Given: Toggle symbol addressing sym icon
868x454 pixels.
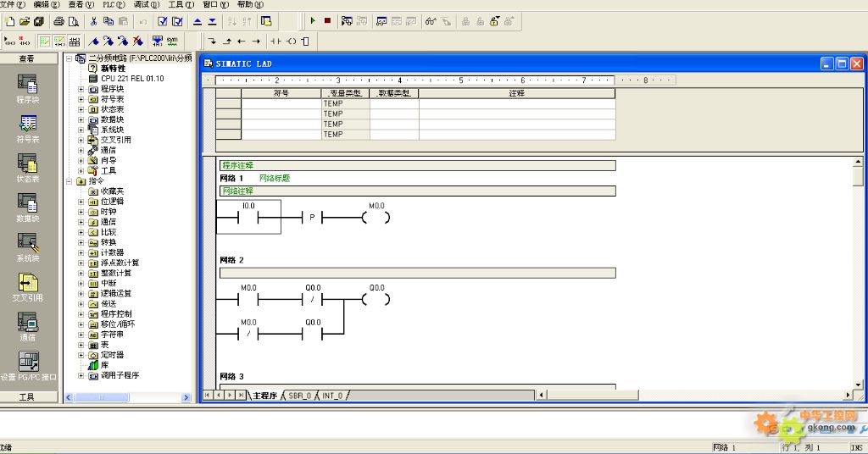Looking at the screenshot, I should click(172, 41).
